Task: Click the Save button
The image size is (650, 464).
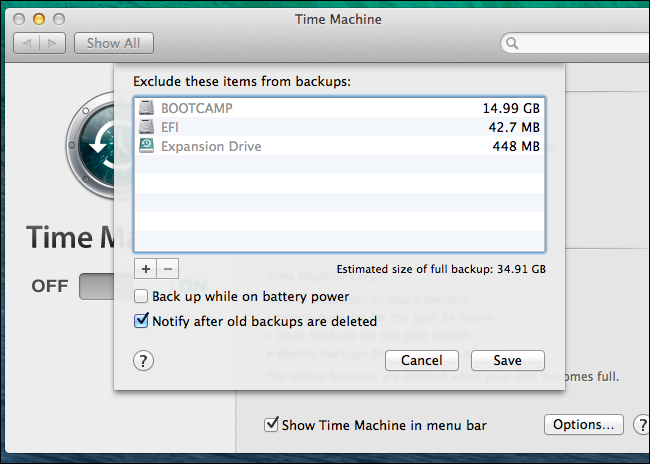Action: [x=508, y=360]
